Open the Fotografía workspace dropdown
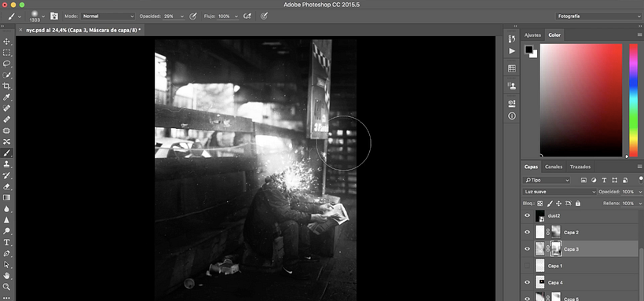644x301 pixels. [598, 16]
